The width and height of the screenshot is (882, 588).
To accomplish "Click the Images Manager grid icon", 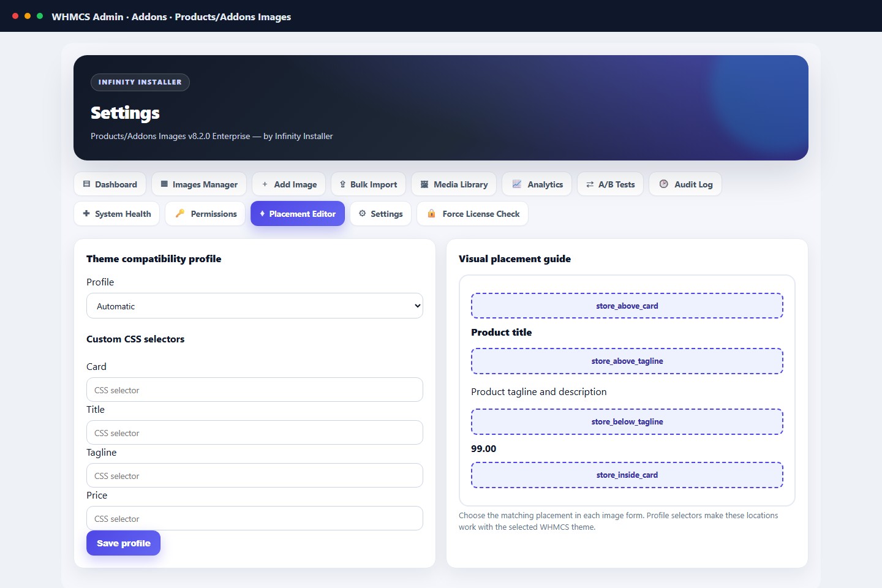I will pyautogui.click(x=164, y=184).
